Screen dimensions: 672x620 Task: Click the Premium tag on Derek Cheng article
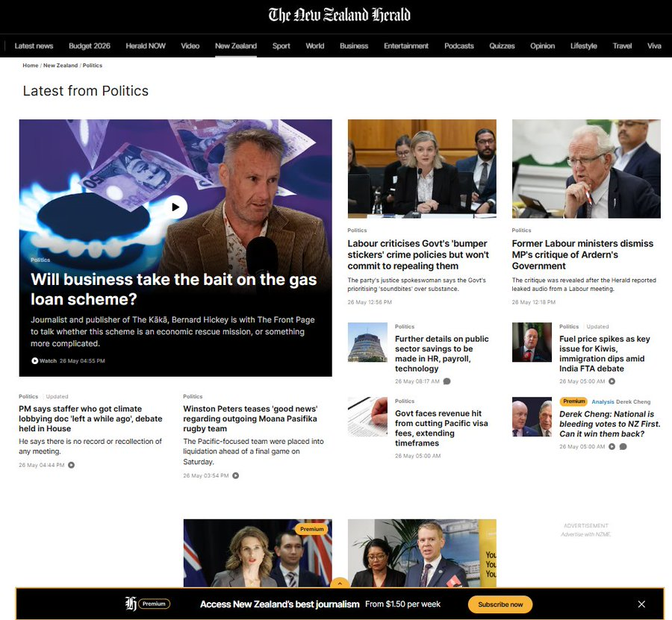click(x=573, y=401)
